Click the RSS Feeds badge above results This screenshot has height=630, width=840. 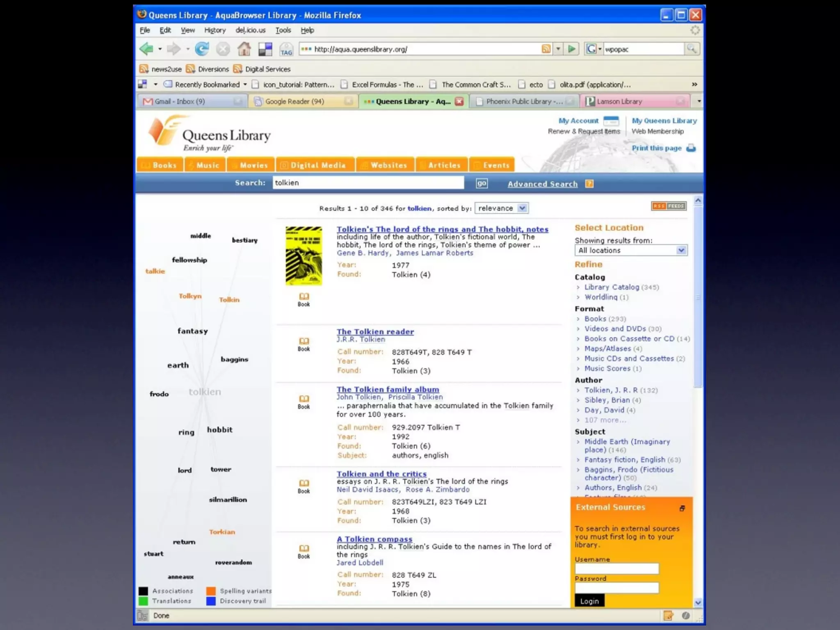pyautogui.click(x=669, y=206)
